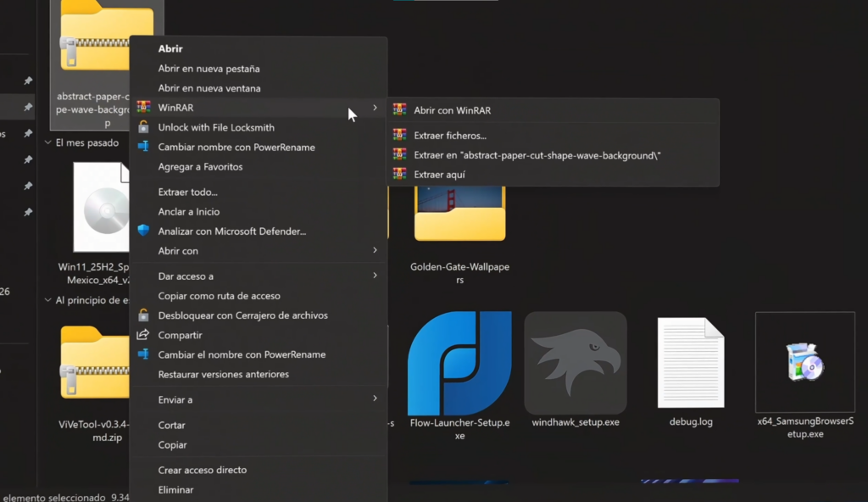Select x64_SamsungBrowserSetup.exe installer icon
Screen dimensions: 868x502
(x=805, y=362)
